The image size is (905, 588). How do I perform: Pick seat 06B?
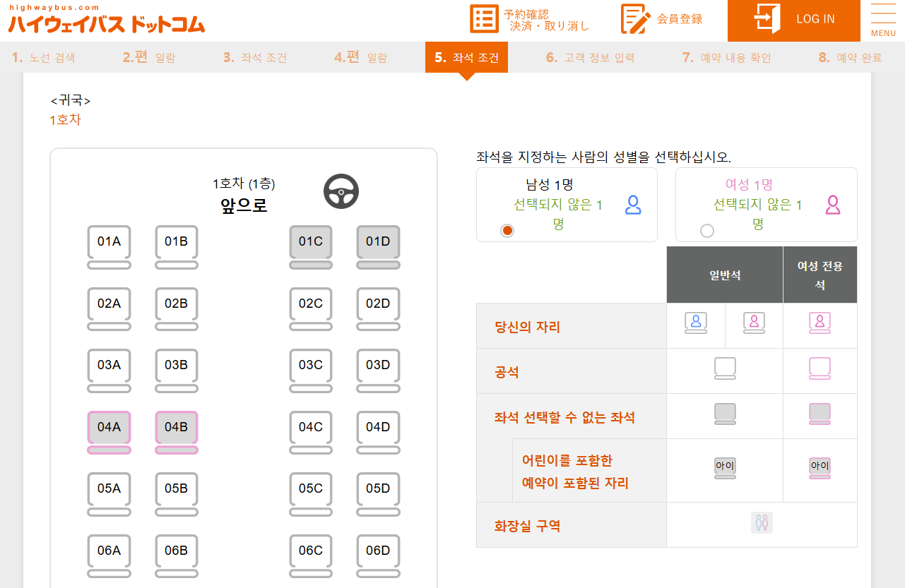[176, 556]
